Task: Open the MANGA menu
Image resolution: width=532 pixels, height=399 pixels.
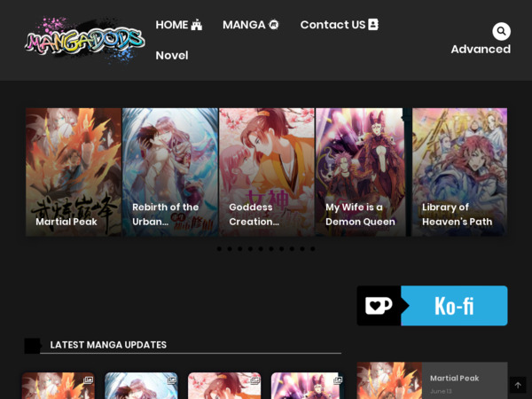Action: [x=251, y=25]
